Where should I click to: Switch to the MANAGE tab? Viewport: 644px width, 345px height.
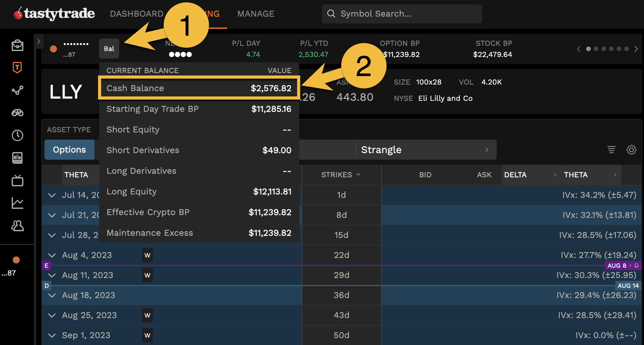point(256,14)
